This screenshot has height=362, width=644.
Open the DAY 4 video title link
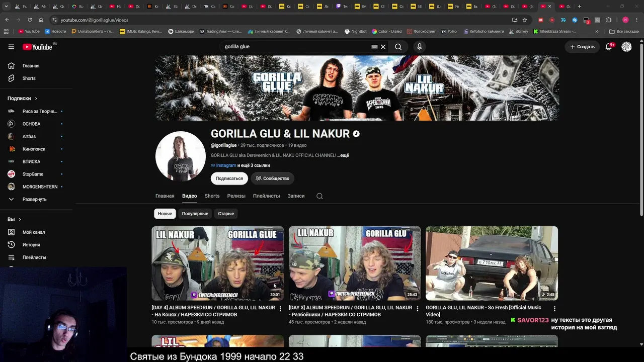coord(213,311)
